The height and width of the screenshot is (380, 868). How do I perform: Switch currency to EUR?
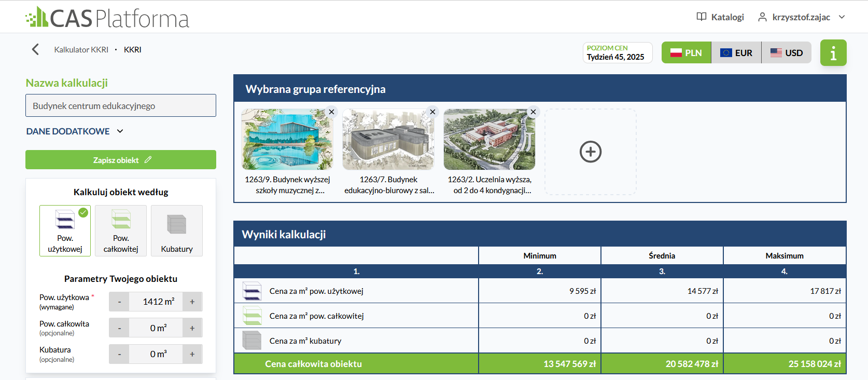[x=736, y=53]
